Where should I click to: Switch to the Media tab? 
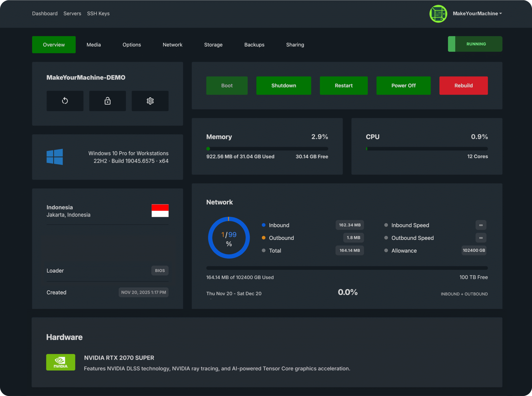coord(94,45)
